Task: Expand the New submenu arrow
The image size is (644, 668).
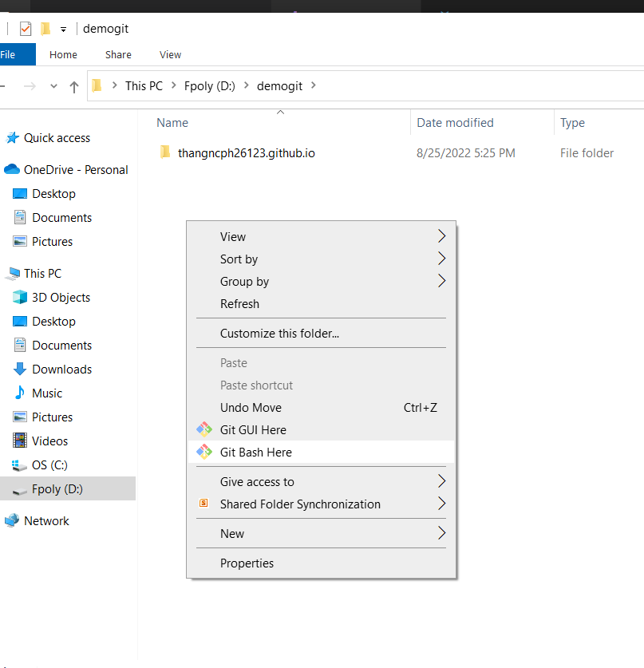Action: 441,533
